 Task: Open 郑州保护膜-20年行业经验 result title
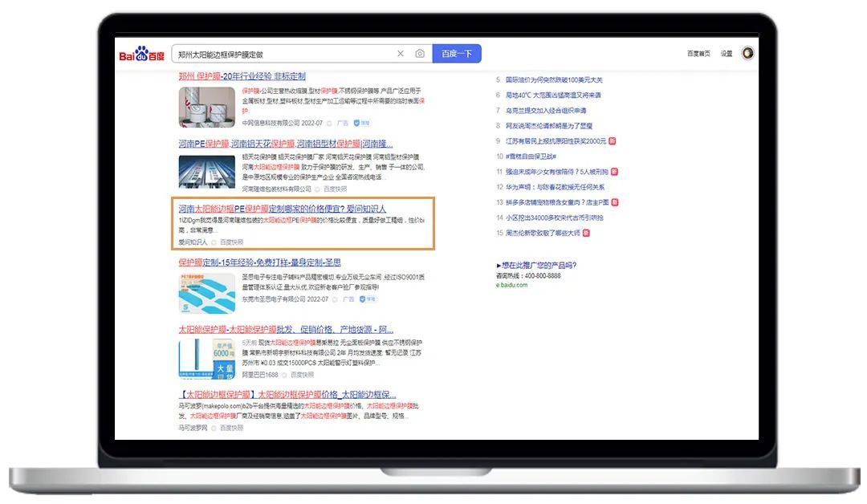(x=242, y=76)
